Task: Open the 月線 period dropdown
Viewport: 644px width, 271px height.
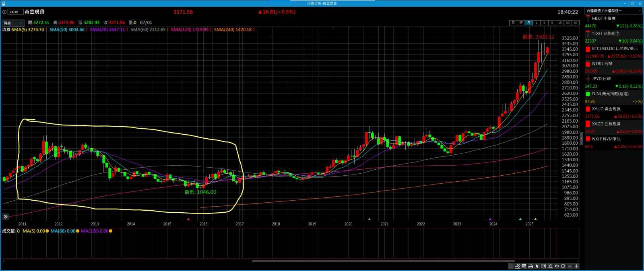Action: [12, 23]
